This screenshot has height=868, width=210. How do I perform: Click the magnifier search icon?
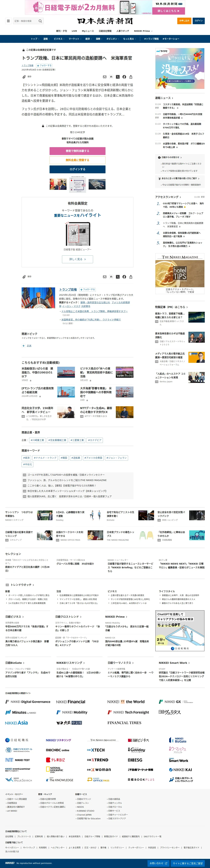tap(40, 21)
